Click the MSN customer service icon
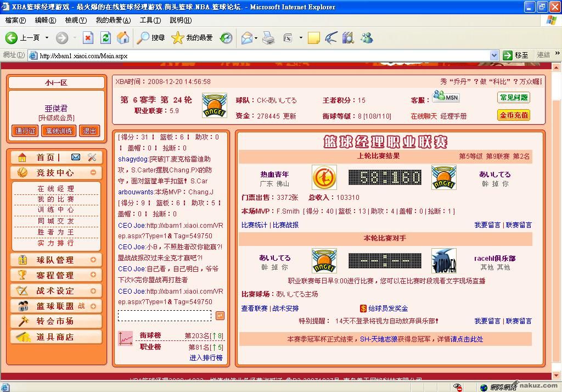The image size is (562, 392). pos(445,97)
